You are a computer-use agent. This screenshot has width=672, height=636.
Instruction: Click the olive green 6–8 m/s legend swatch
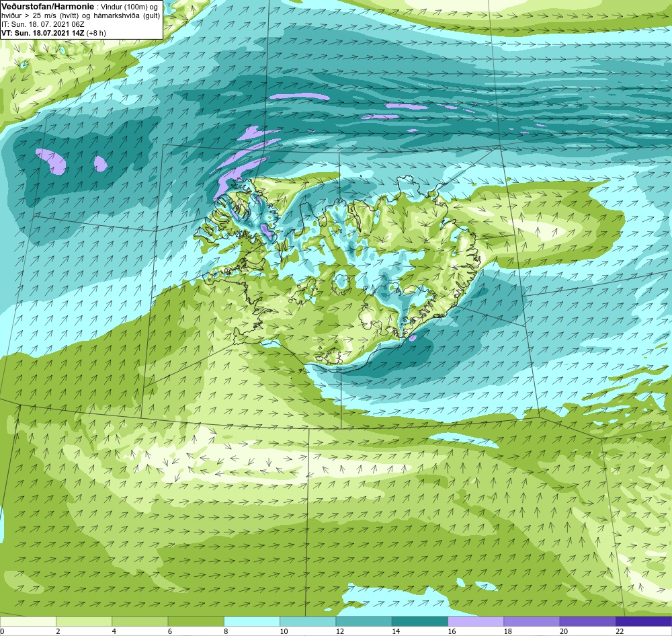click(x=196, y=621)
